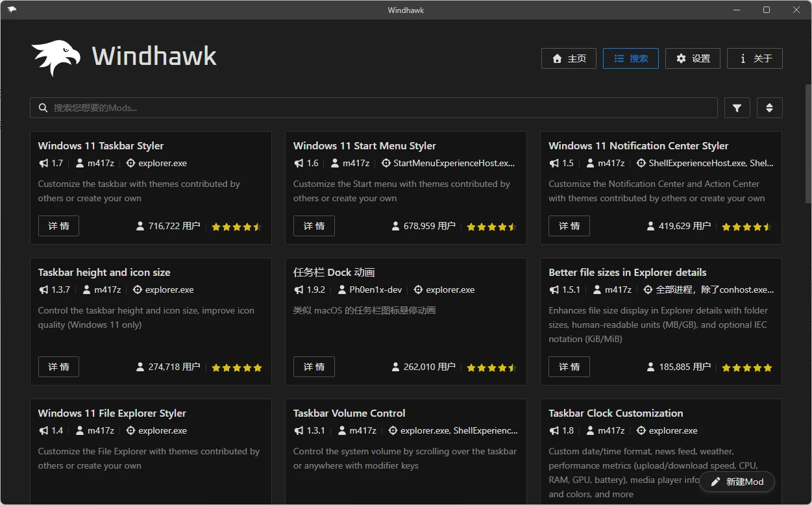Click the Windhawk title bar app icon
Screen dimensions: 812x505
click(x=12, y=10)
